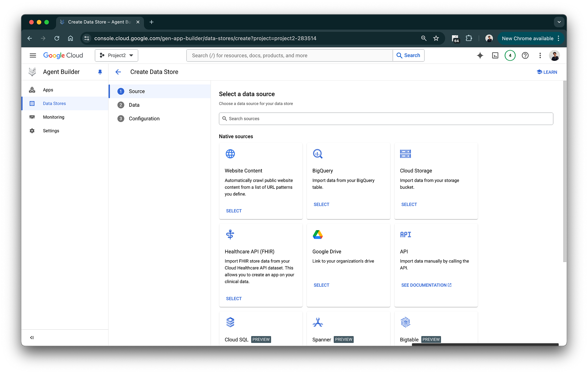Click the Google Drive source icon

pyautogui.click(x=318, y=235)
